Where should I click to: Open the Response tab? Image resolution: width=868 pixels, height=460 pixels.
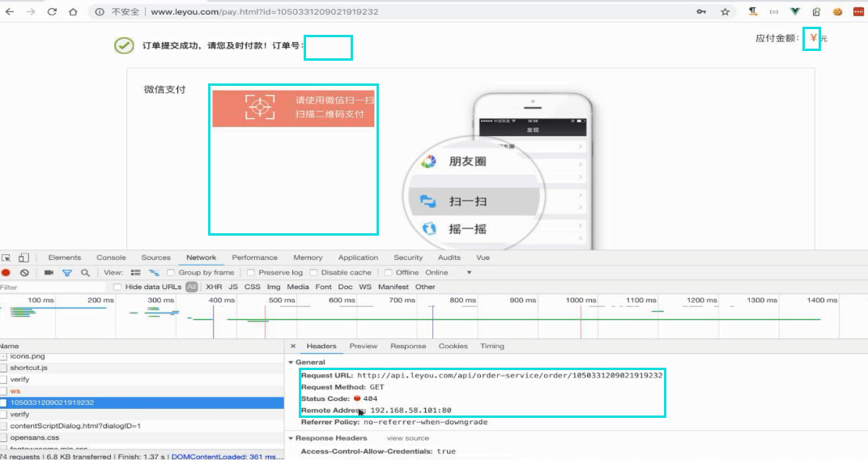[x=408, y=346]
